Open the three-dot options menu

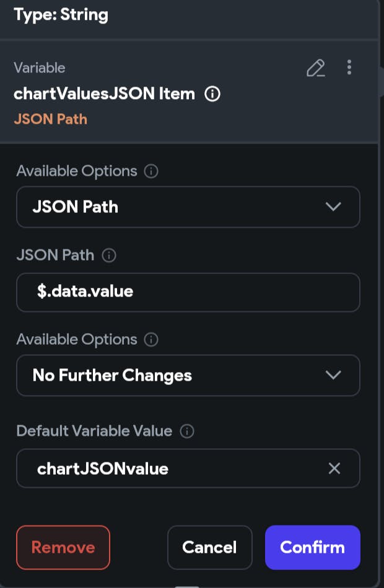pos(349,67)
